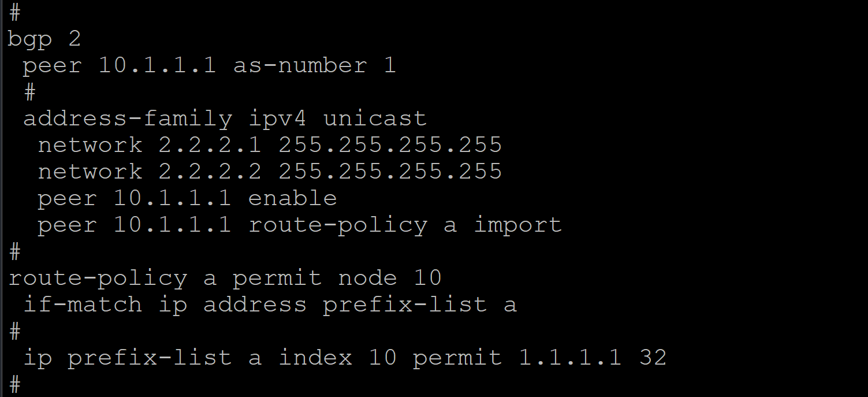The height and width of the screenshot is (397, 868).
Task: Click the "bgp 2" line
Action: tap(44, 39)
